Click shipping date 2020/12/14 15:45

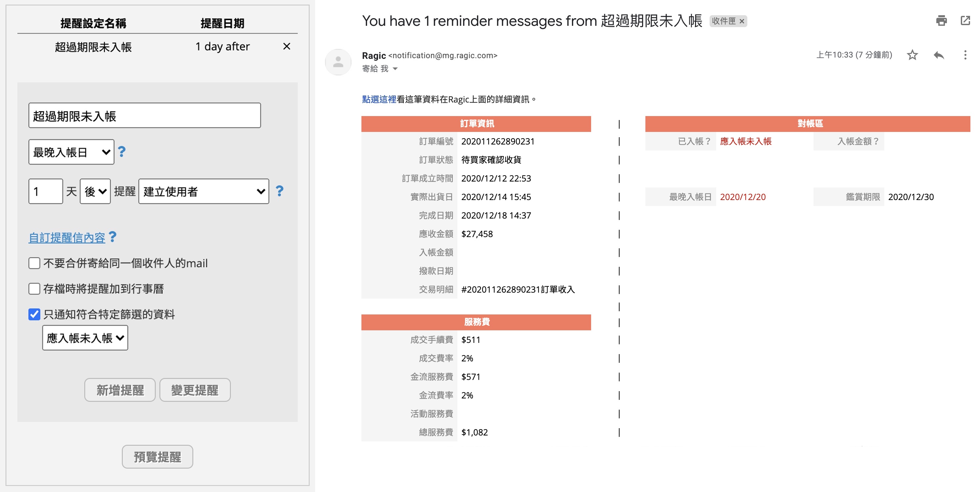click(x=496, y=197)
